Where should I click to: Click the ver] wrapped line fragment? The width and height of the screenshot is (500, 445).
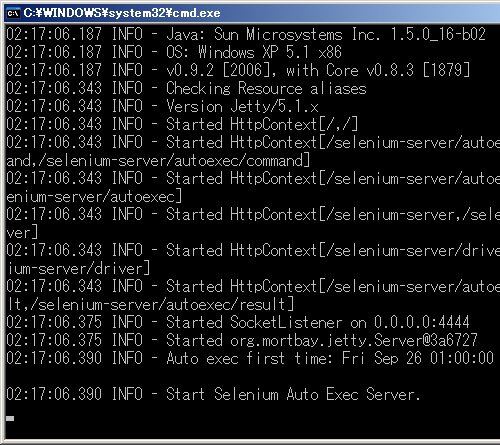tap(22, 233)
